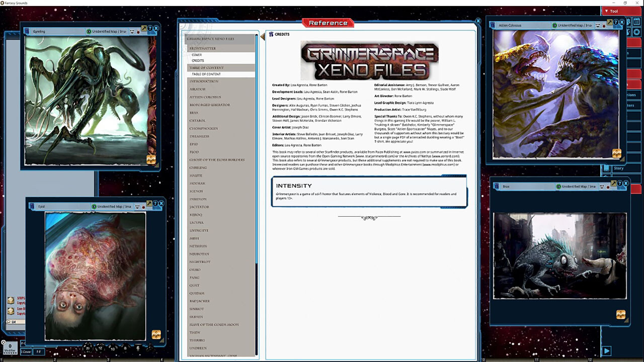Click the gold pan control on Brax image

pos(620,314)
